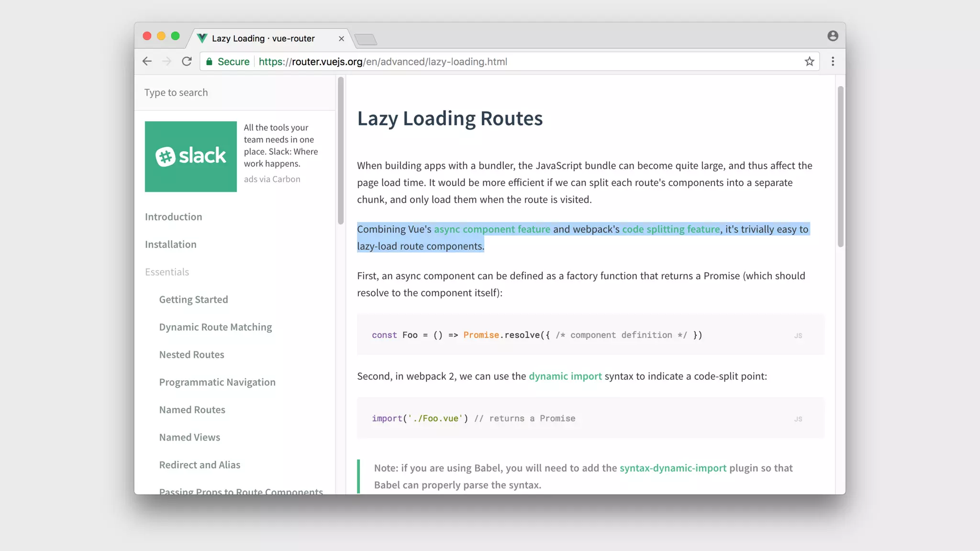This screenshot has width=980, height=551.
Task: Open the Introduction sidebar link
Action: click(x=173, y=217)
